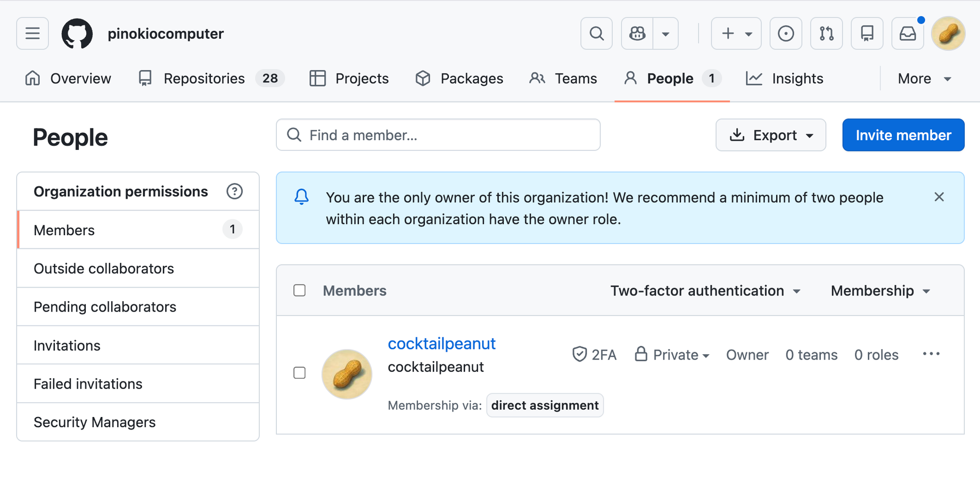This screenshot has width=980, height=488.
Task: Switch to the Overview tab
Action: point(68,78)
